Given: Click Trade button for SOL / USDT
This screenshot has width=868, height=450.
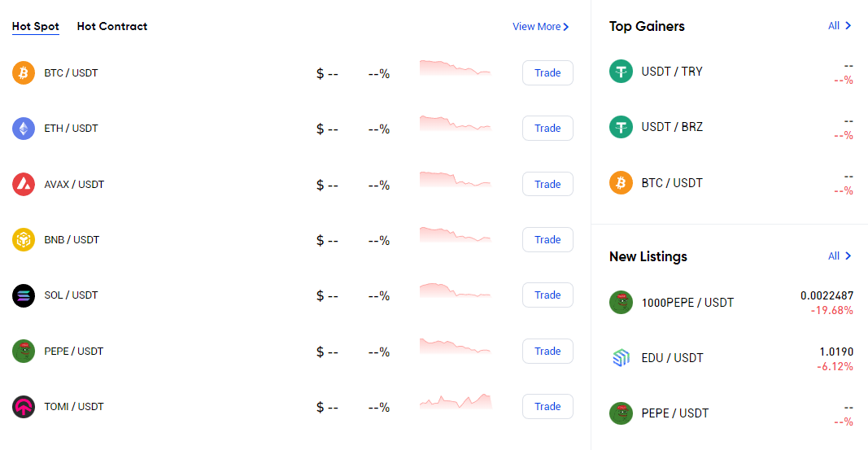Looking at the screenshot, I should pyautogui.click(x=547, y=295).
